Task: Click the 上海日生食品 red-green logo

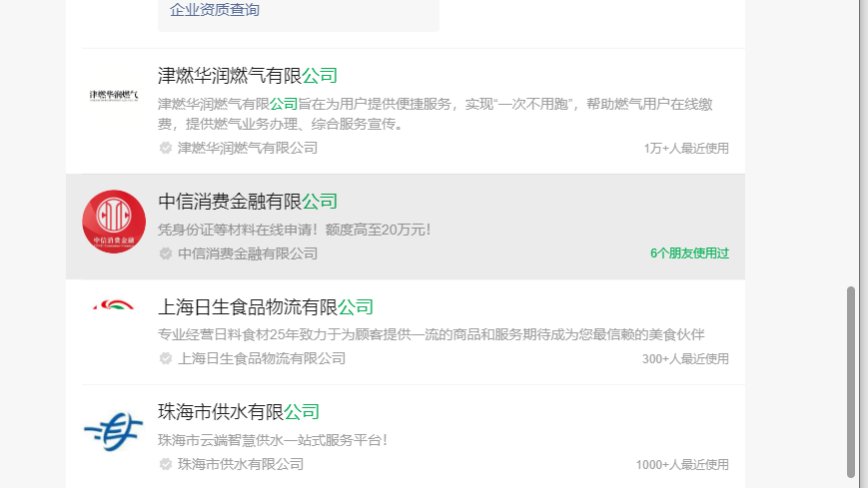Action: (x=114, y=305)
